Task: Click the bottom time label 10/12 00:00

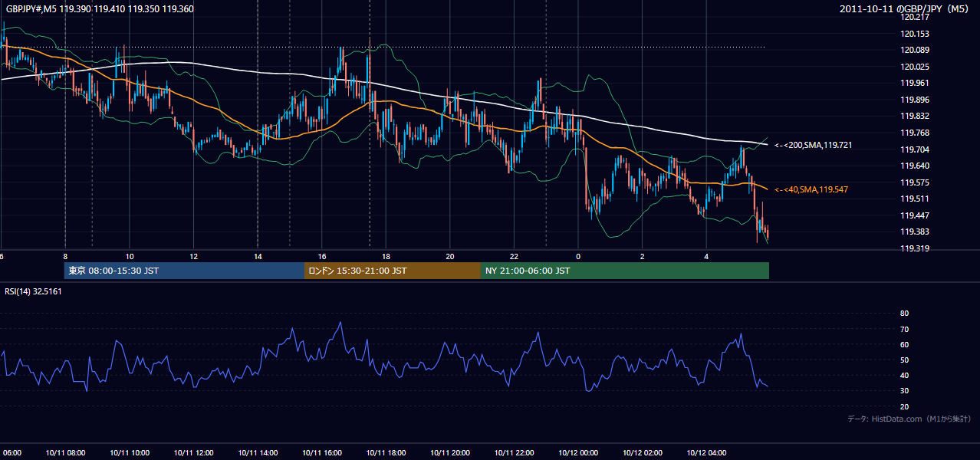Action: (x=578, y=453)
